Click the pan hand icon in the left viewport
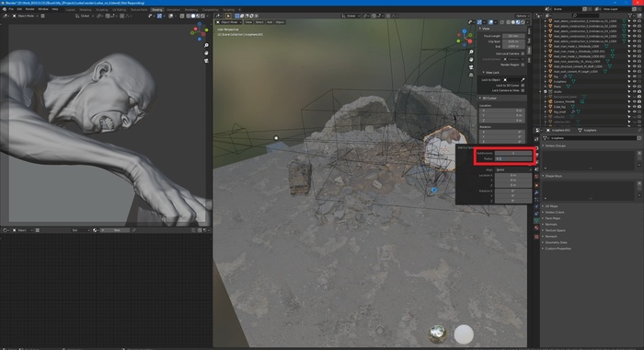This screenshot has width=644, height=350. 206,52
